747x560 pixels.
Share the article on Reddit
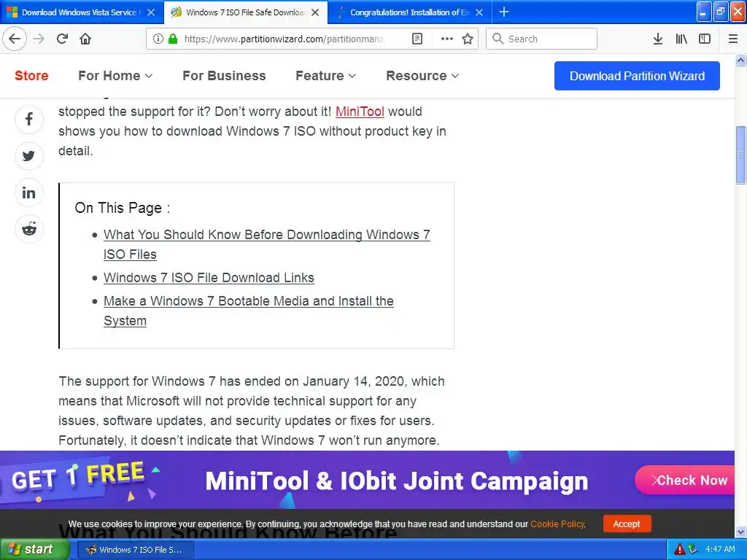click(29, 229)
